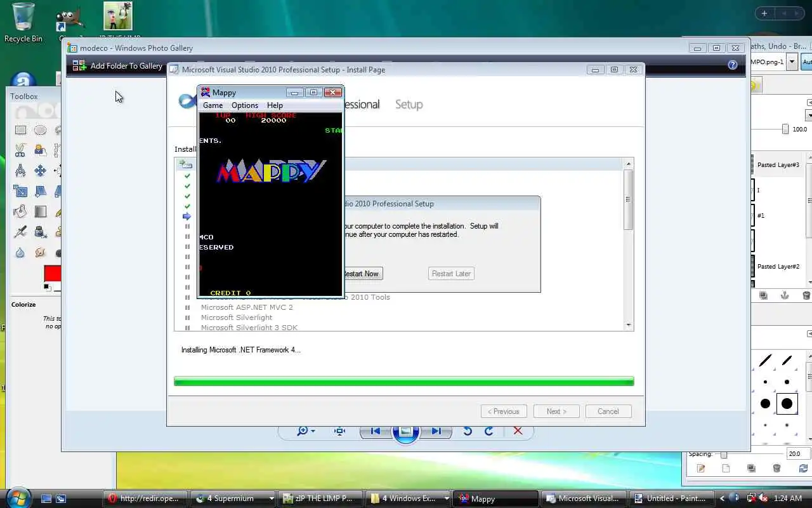Open the Help menu in Mappy
The width and height of the screenshot is (812, 508).
[275, 105]
